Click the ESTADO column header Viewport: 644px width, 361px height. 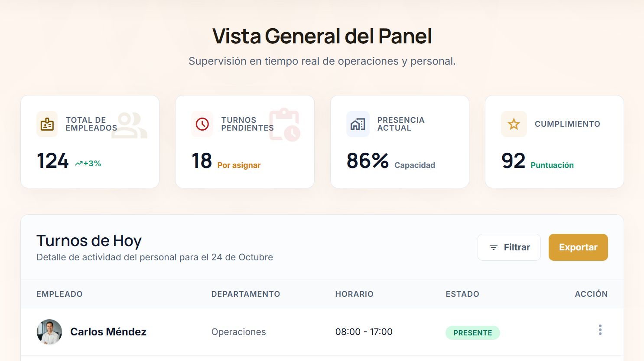point(462,294)
